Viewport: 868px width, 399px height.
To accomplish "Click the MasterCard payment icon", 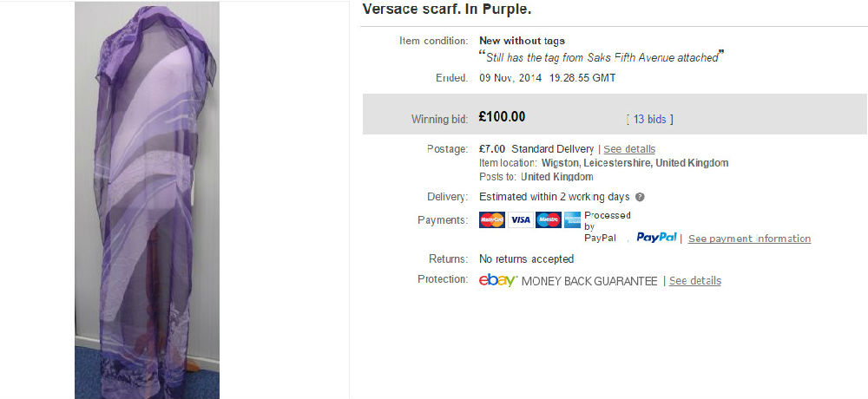I will click(491, 219).
